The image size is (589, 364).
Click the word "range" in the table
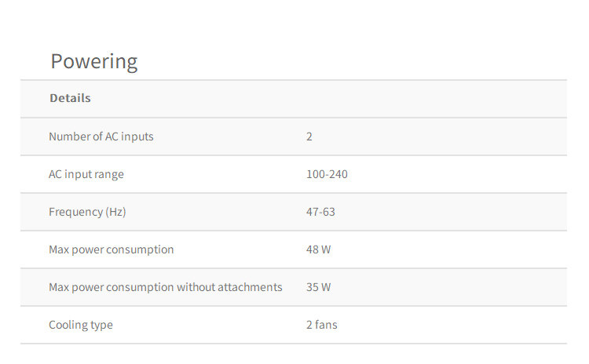(108, 174)
